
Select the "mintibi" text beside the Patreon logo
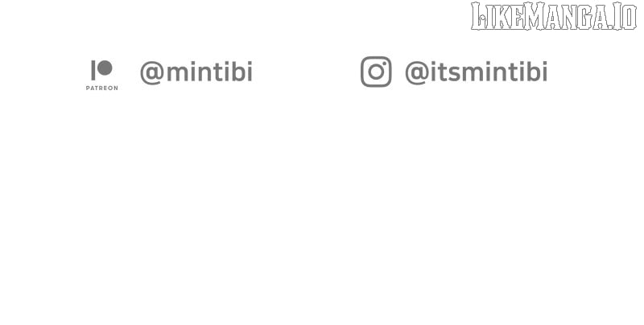point(209,72)
